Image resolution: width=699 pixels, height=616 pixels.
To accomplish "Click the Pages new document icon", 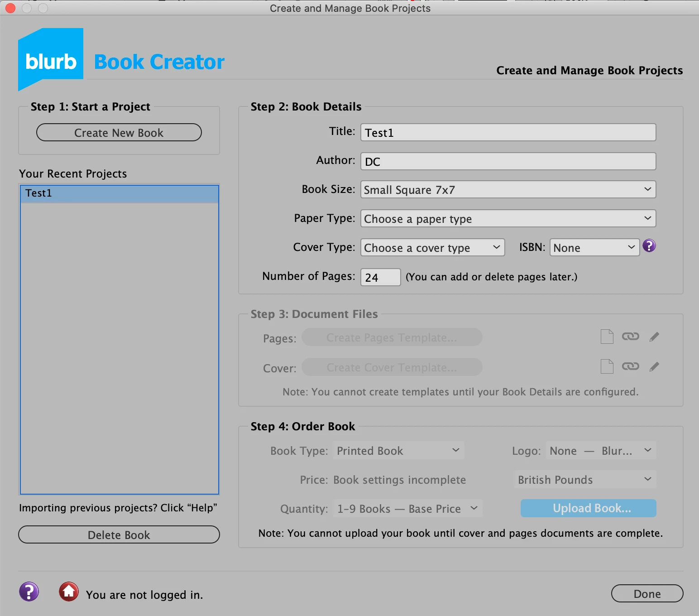I will [607, 337].
